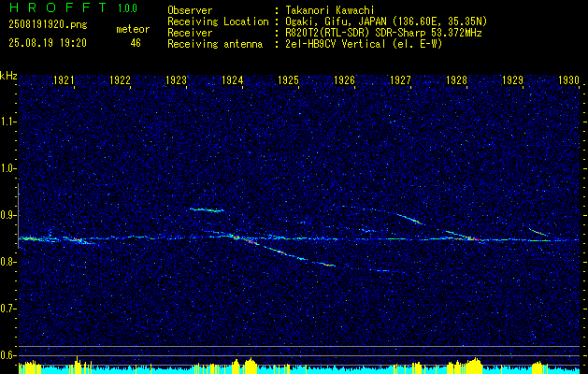
Task: Click the 0.6 kHz axis tick label
Action: pos(8,355)
